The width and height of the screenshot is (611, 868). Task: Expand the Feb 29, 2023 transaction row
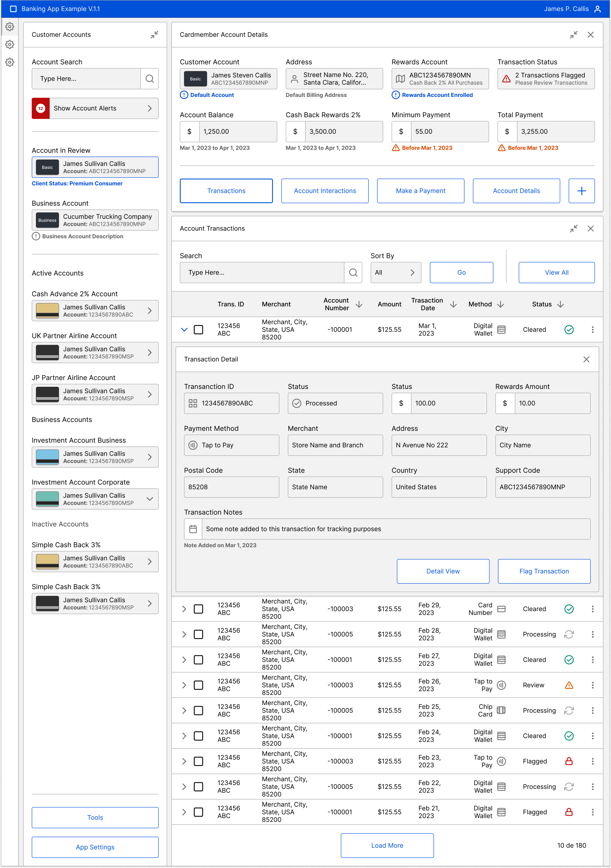[184, 609]
